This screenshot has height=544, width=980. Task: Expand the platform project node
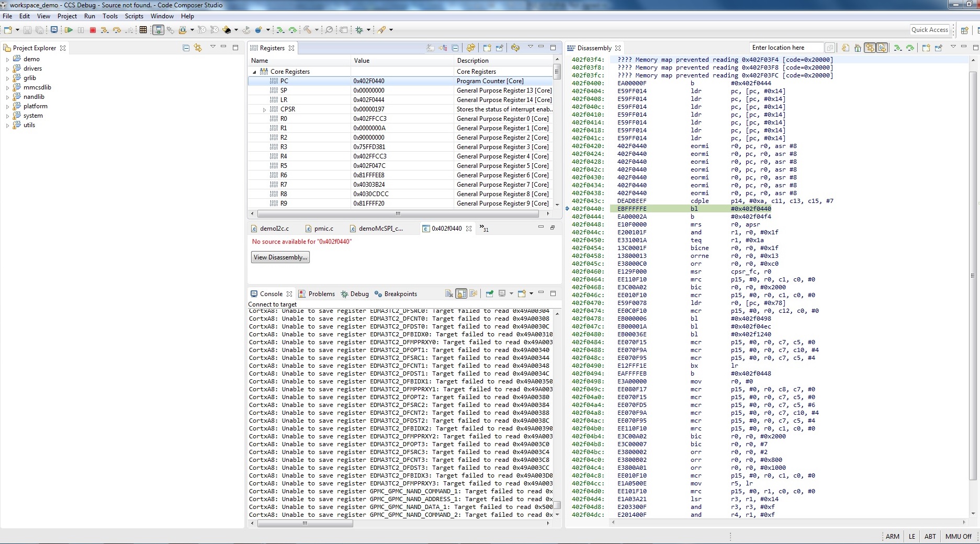pos(7,106)
